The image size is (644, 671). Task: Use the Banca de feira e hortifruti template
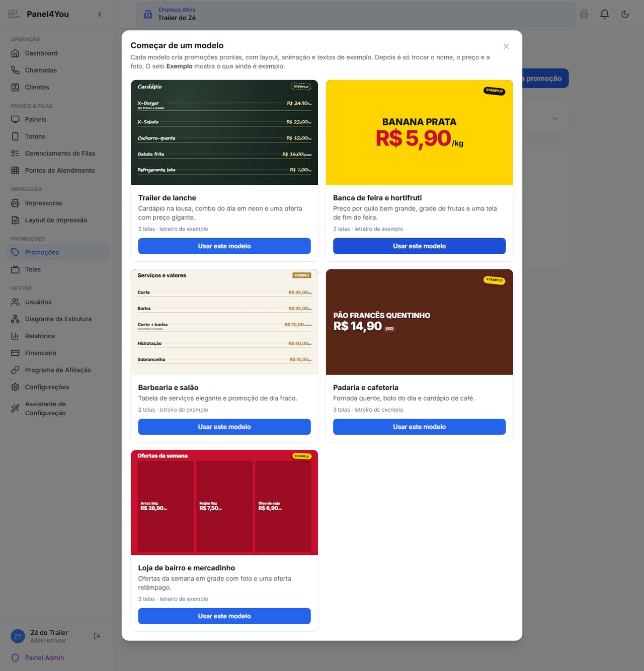point(419,246)
